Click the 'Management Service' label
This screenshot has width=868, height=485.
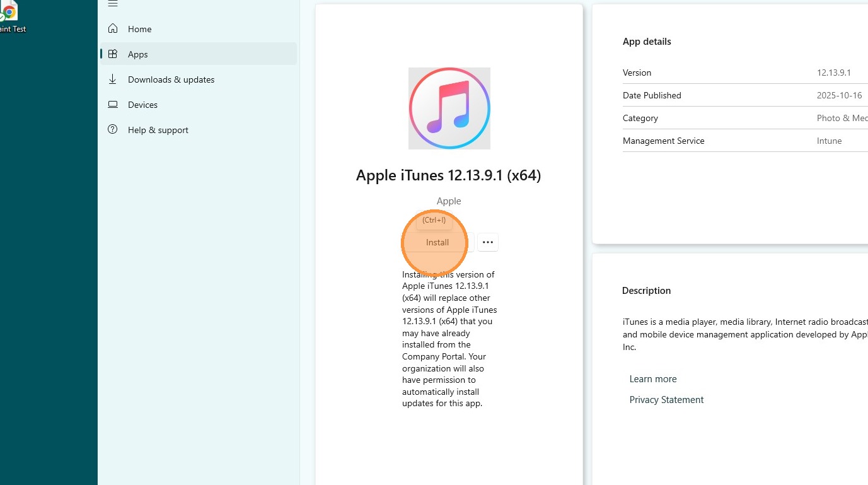[664, 141]
